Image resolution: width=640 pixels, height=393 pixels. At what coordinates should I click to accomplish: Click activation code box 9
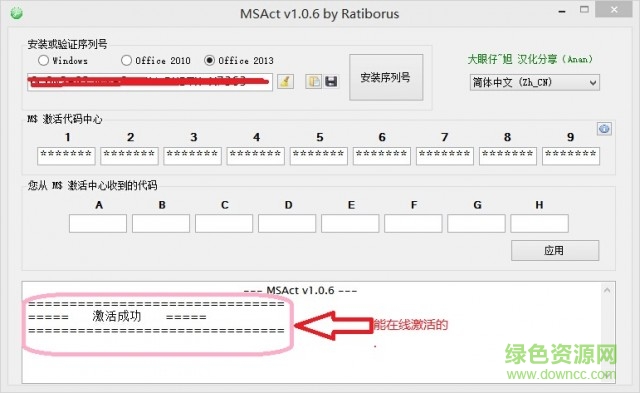[571, 156]
